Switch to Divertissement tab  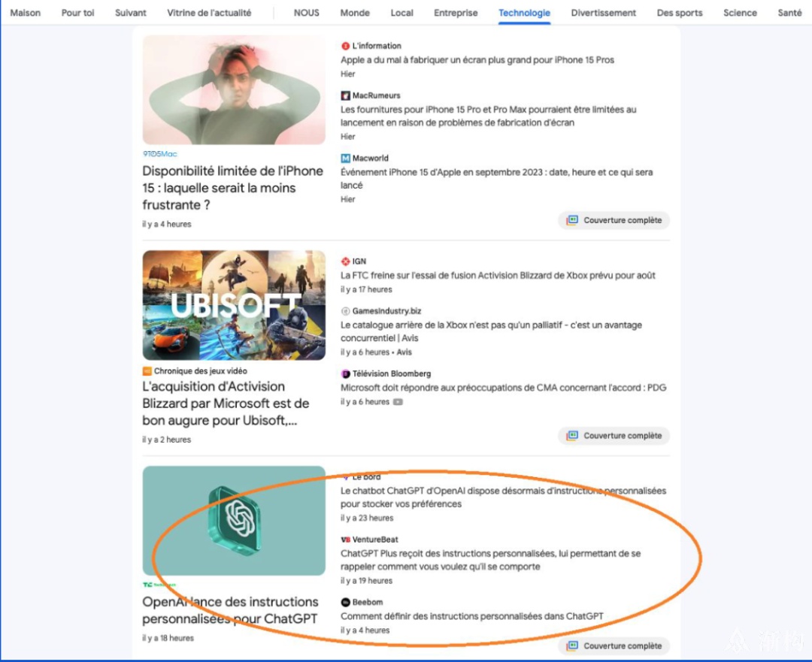(603, 13)
